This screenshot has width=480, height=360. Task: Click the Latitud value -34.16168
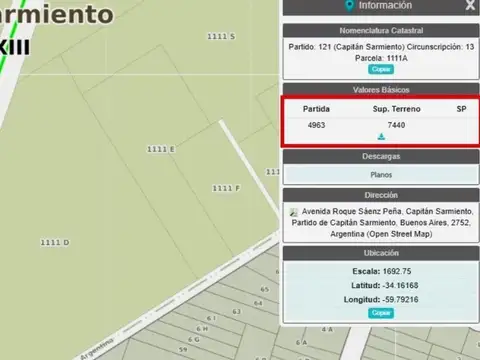pos(400,285)
